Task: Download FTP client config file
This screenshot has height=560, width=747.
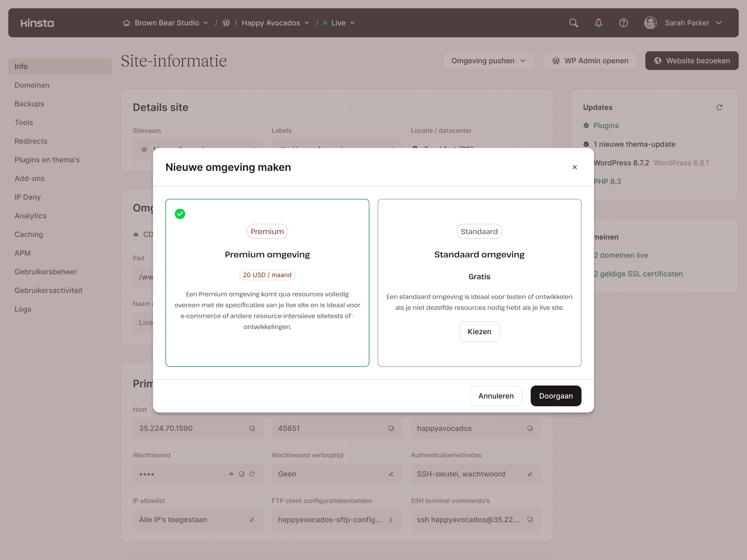Action: pos(391,520)
